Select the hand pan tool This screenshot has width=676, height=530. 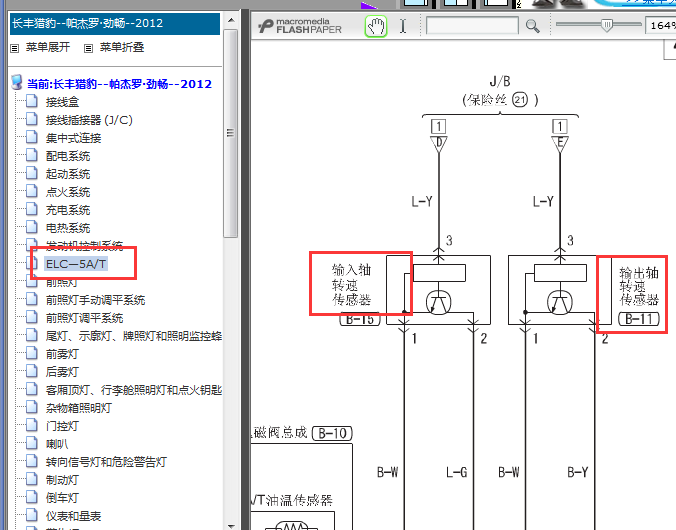376,26
